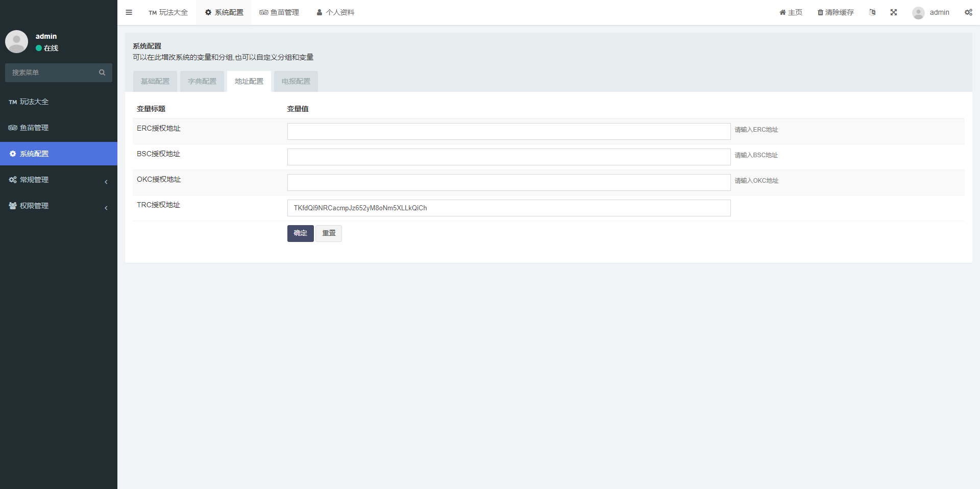
Task: Go to 主页 home link
Action: coord(791,12)
